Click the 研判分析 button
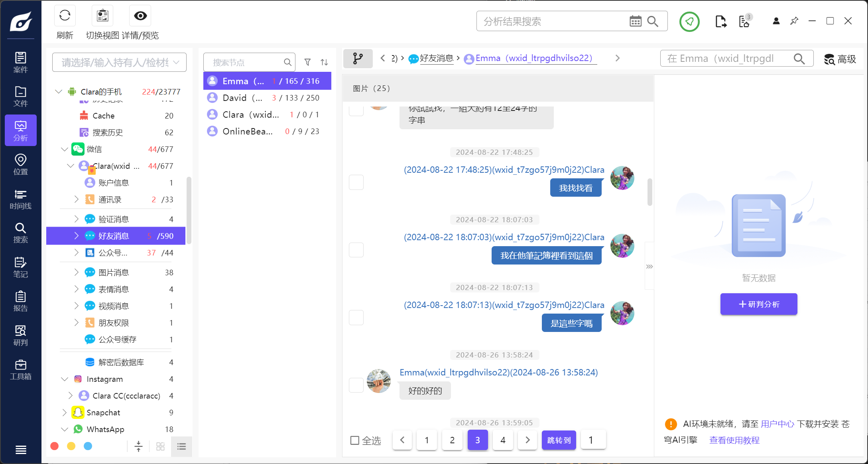The width and height of the screenshot is (868, 464). (758, 304)
